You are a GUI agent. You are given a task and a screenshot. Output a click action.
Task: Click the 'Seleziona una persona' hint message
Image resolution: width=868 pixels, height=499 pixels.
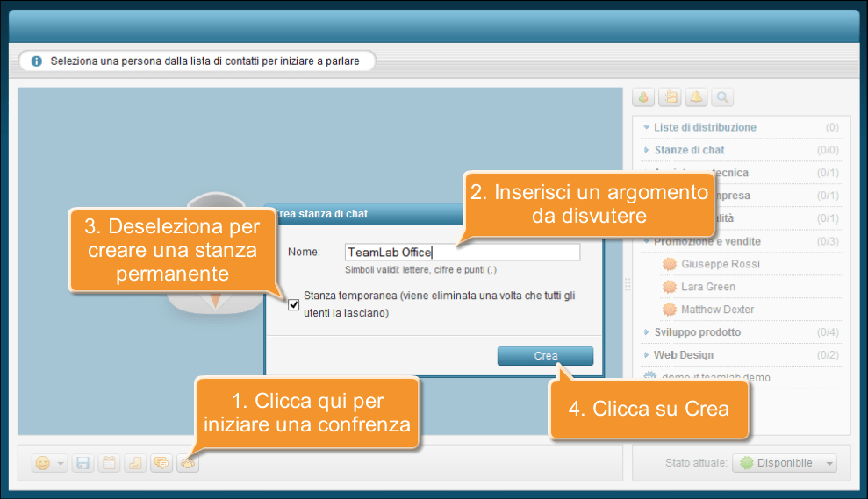(204, 61)
